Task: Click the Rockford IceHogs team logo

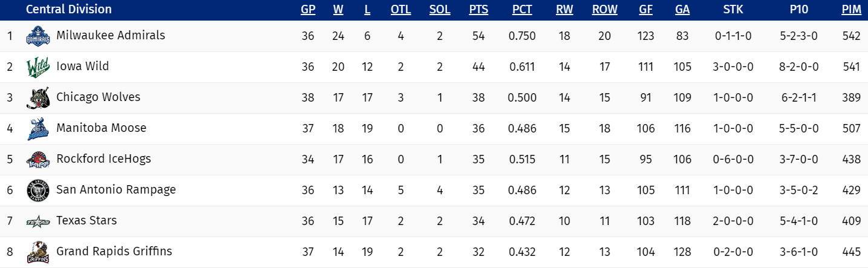Action: 36,160
